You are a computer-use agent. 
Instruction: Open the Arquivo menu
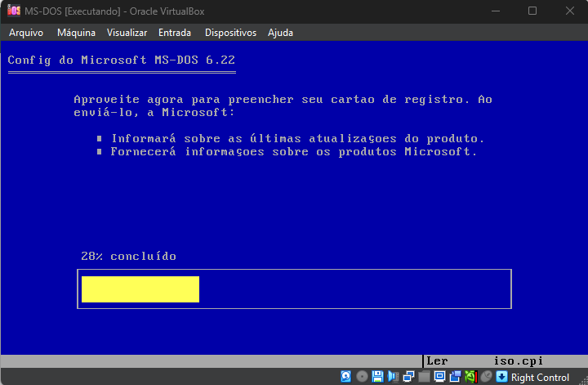point(26,33)
